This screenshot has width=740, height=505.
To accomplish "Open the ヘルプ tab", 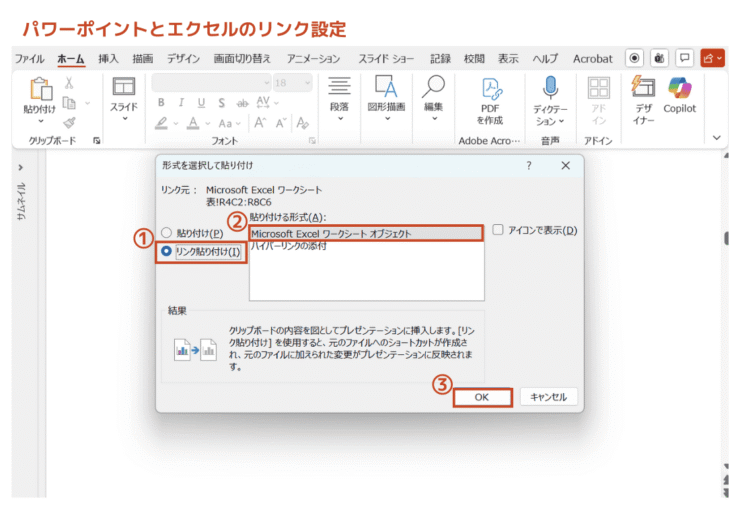I will coord(545,59).
